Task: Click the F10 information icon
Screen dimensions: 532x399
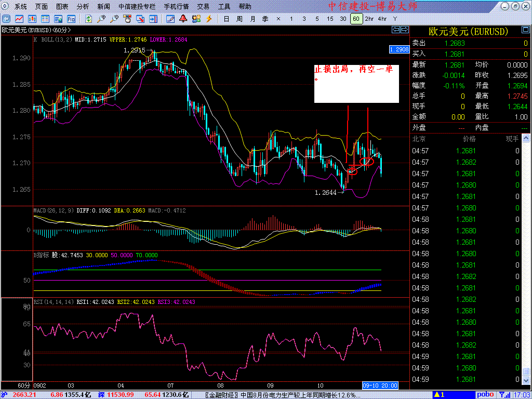Action: point(71,19)
